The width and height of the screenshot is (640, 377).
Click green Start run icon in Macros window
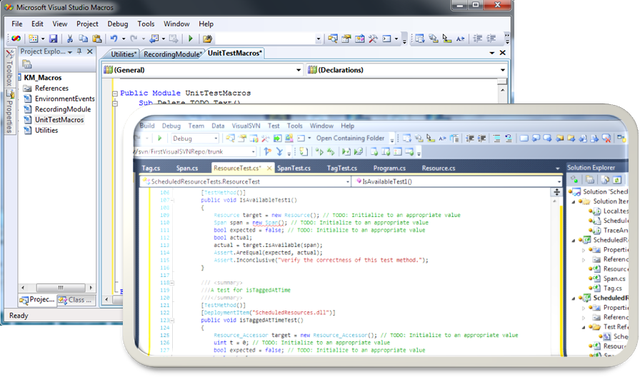click(x=190, y=39)
